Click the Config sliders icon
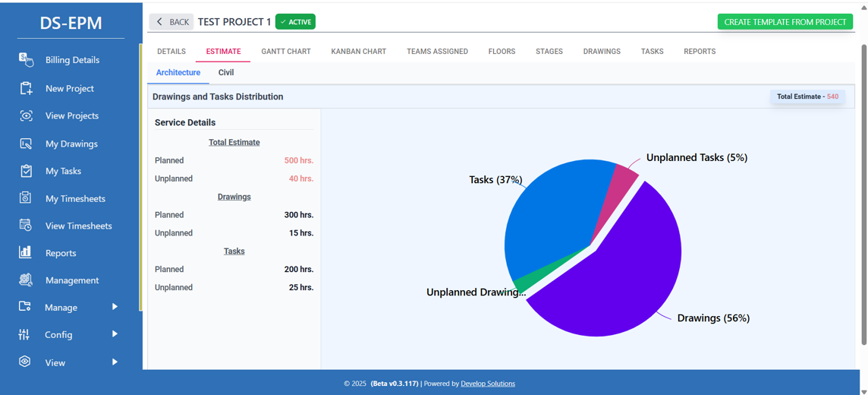868x395 pixels. 24,334
